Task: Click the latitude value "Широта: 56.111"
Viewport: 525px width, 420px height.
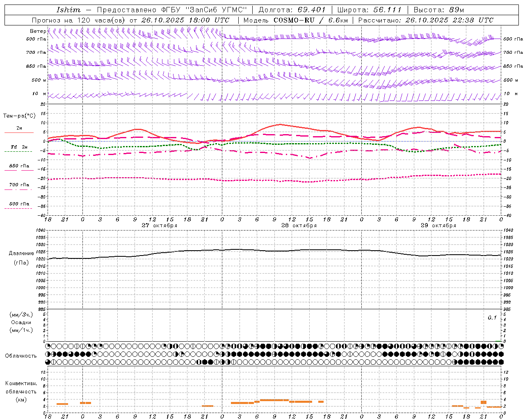Action: (x=369, y=10)
